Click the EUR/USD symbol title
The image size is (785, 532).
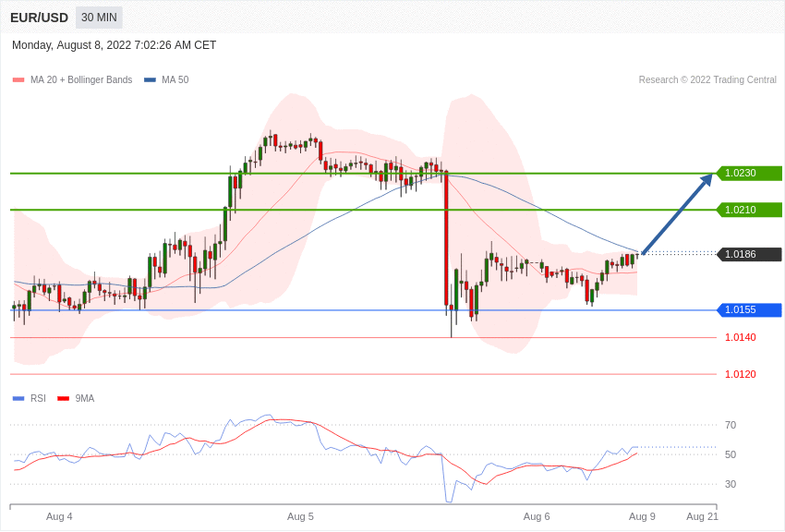(x=39, y=18)
